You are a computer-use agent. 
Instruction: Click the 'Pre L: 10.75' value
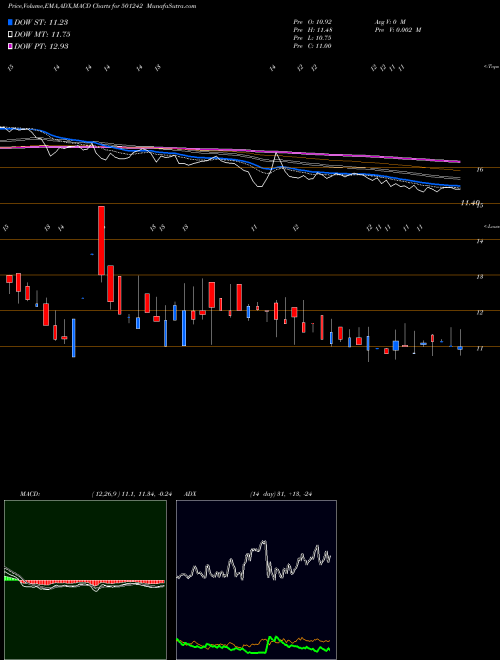[x=312, y=38]
